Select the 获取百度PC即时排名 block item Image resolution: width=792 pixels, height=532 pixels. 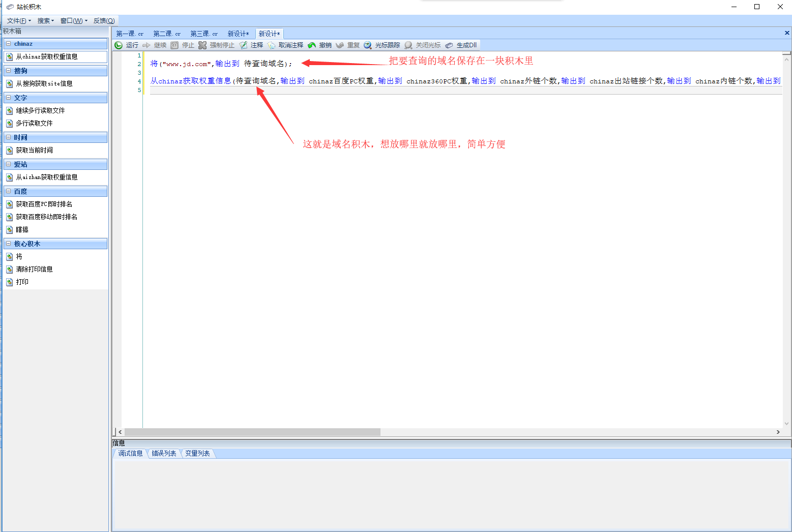pos(44,204)
